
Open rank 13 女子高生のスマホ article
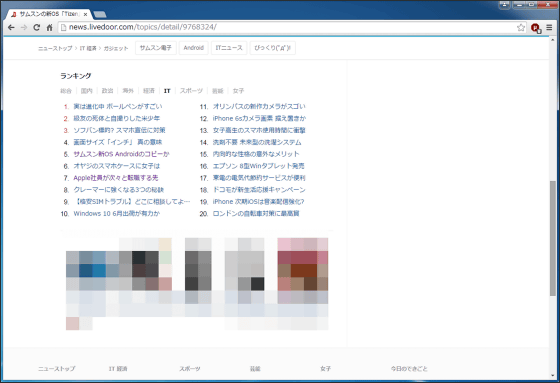click(x=259, y=130)
